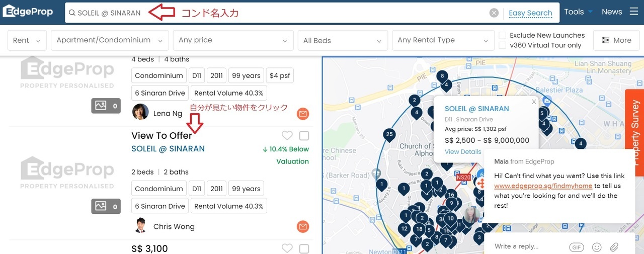Click the NS20 station label on map

[x=462, y=178]
